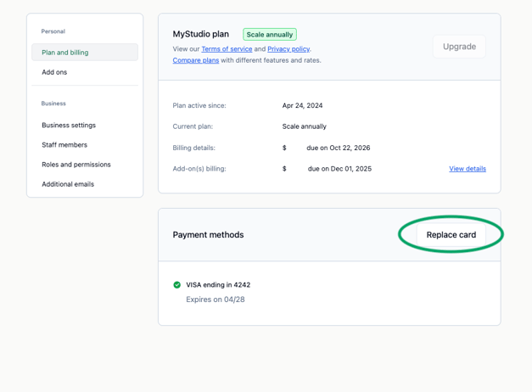Click the Compare plans link
Screen dimensions: 532x392
click(x=196, y=60)
